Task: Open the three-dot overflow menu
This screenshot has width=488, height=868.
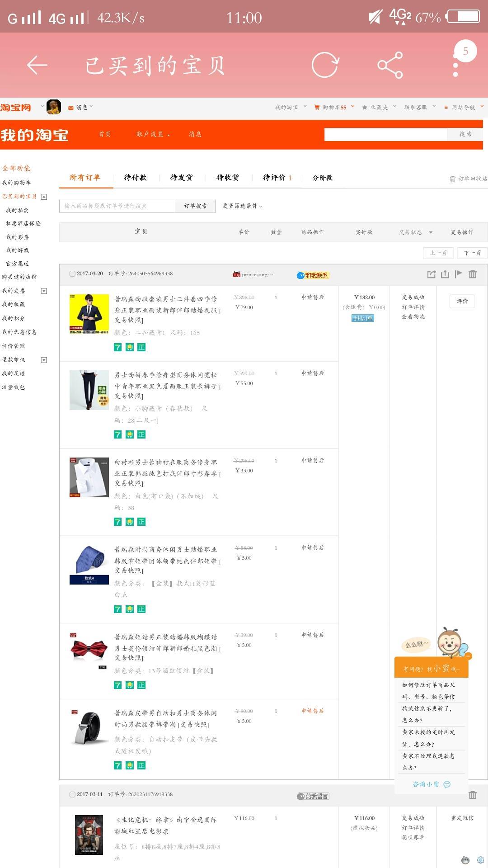Action: [x=455, y=66]
